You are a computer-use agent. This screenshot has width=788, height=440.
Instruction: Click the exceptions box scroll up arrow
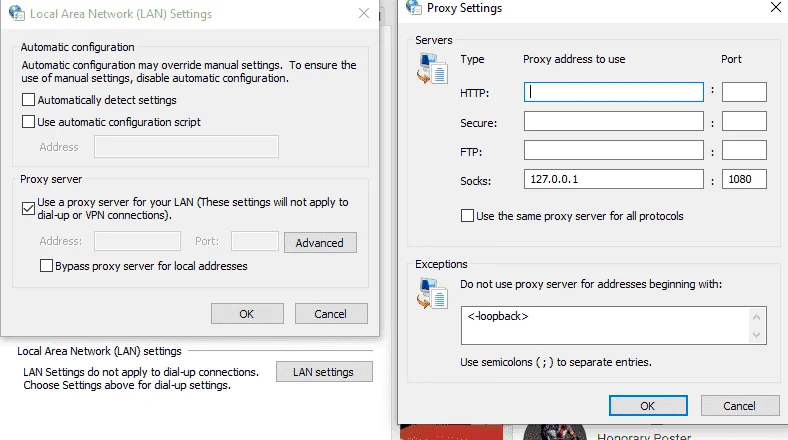point(756,317)
